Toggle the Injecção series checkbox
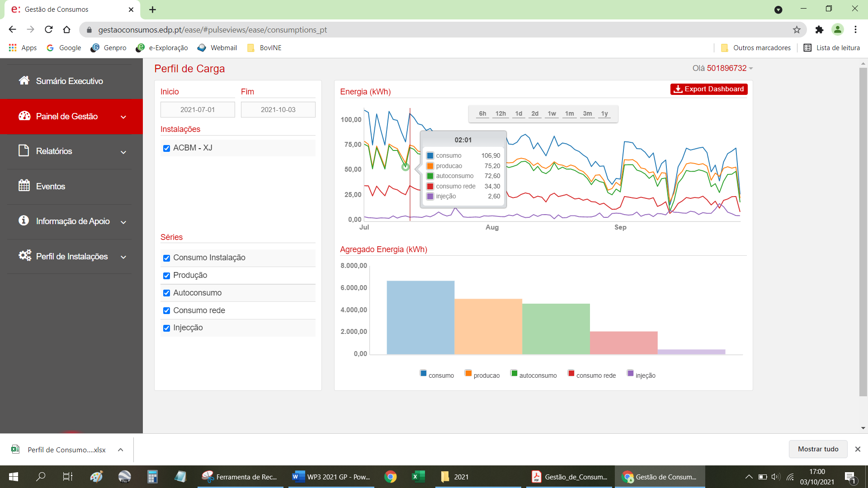 tap(166, 328)
